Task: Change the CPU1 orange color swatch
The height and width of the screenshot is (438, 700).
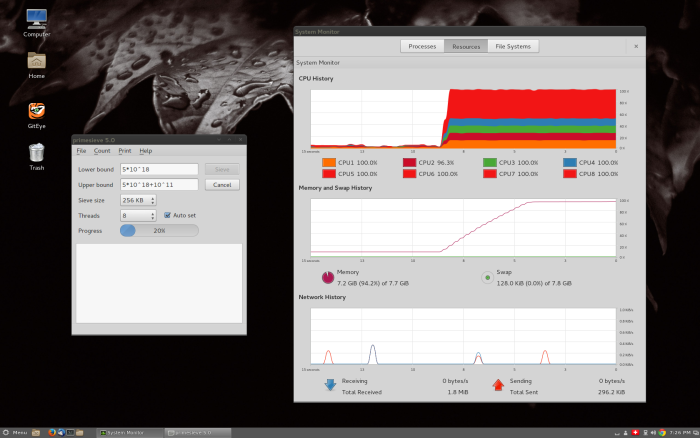Action: pyautogui.click(x=329, y=163)
